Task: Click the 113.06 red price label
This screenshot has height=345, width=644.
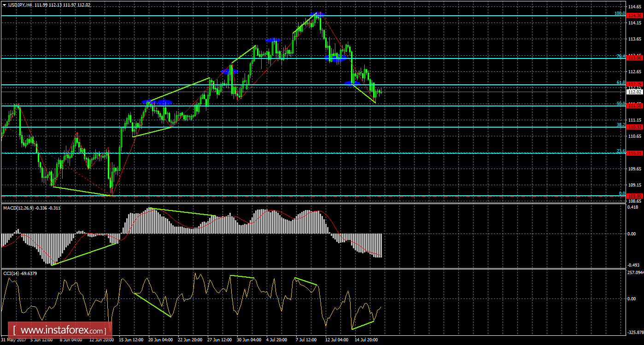Action: click(x=635, y=58)
